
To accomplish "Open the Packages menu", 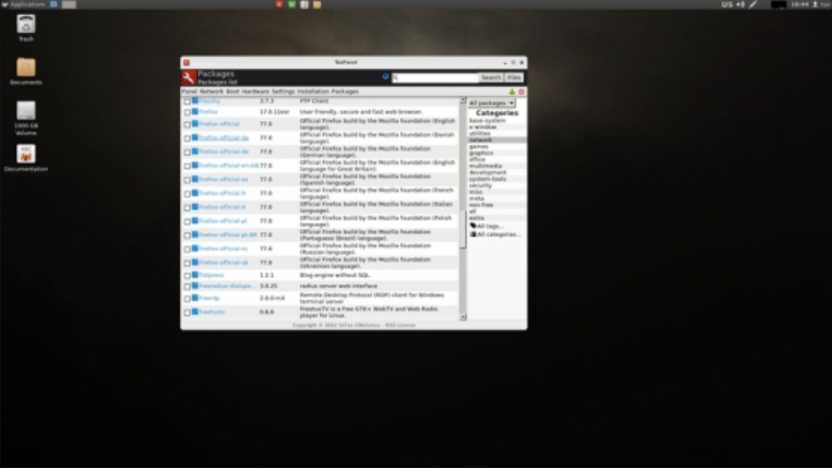I will [x=345, y=91].
